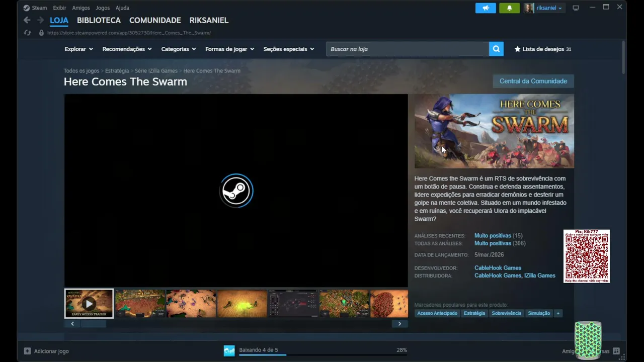Click the riksaniel profile avatar
This screenshot has height=362, width=644.
point(529,8)
